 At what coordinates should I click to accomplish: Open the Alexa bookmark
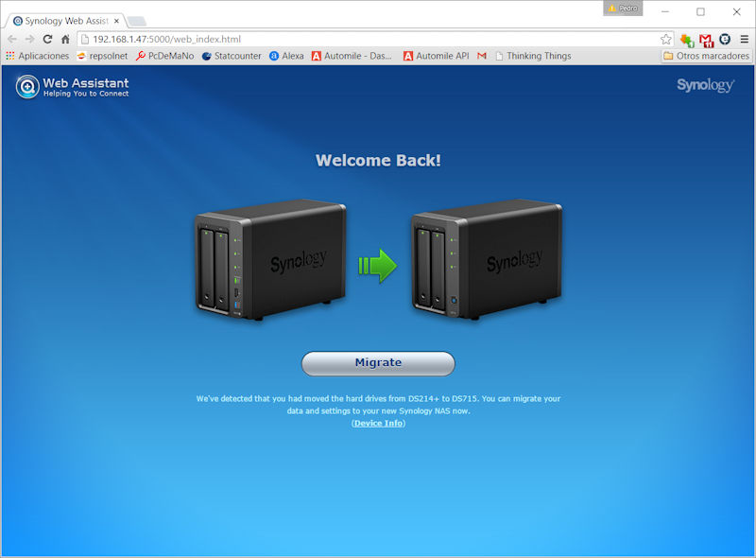pyautogui.click(x=286, y=56)
